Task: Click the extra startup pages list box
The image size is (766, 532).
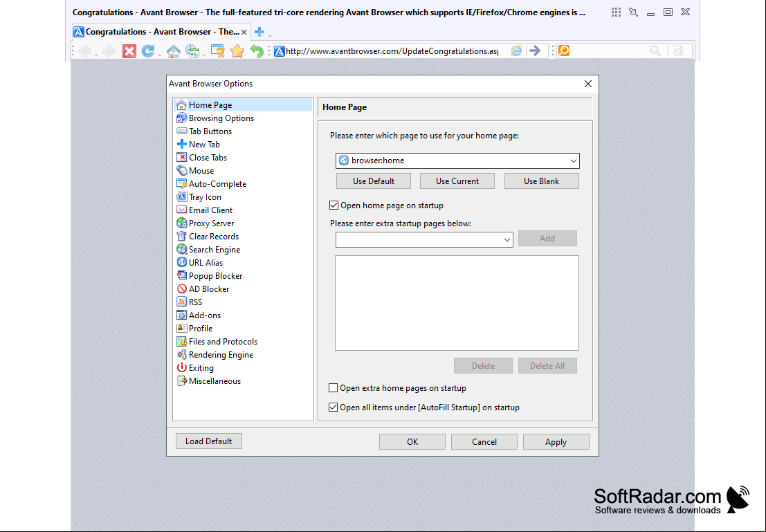Action: coord(457,303)
